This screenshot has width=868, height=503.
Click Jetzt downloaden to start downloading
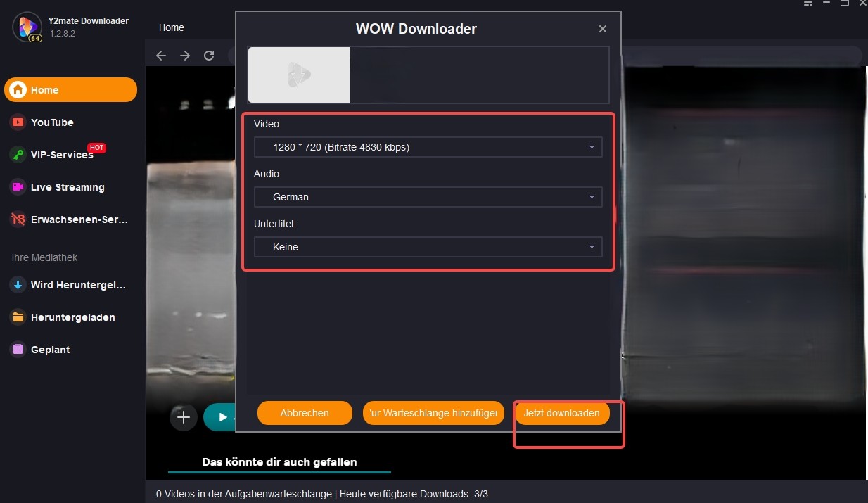[x=562, y=413]
